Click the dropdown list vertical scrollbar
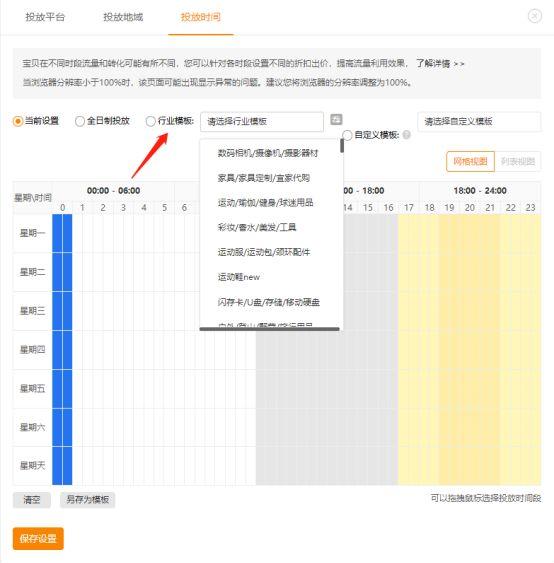Screen dimensions: 554x563 pos(342,146)
